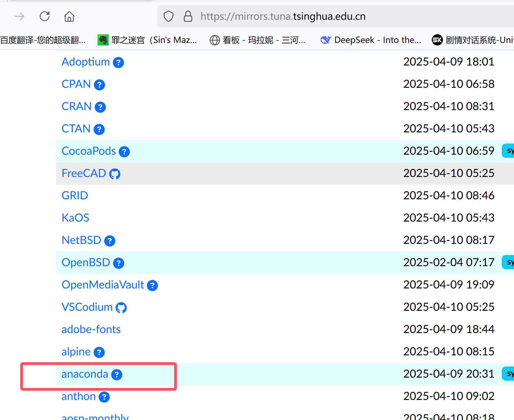Click syncing badge on OpenBSD row
Viewport: 514px width, 420px height.
coord(508,262)
